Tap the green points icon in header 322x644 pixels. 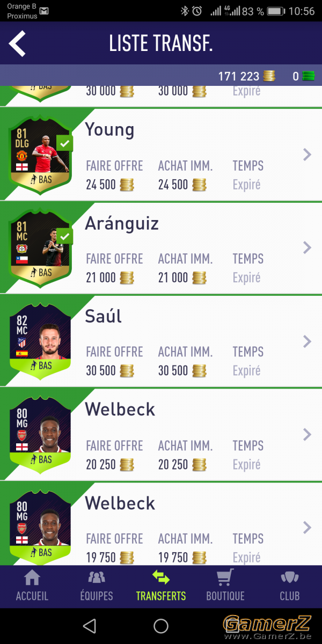coord(308,77)
